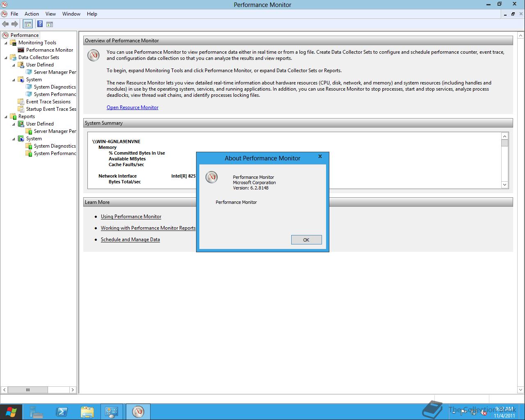Image resolution: width=525 pixels, height=420 pixels.
Task: Open Windows PowerShell from the taskbar
Action: point(62,412)
